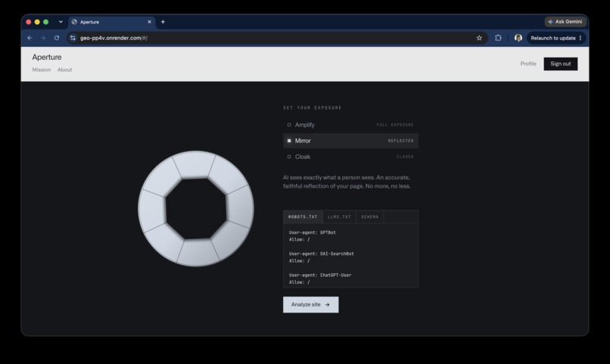Switch to the SCHEMA tab

pos(369,217)
